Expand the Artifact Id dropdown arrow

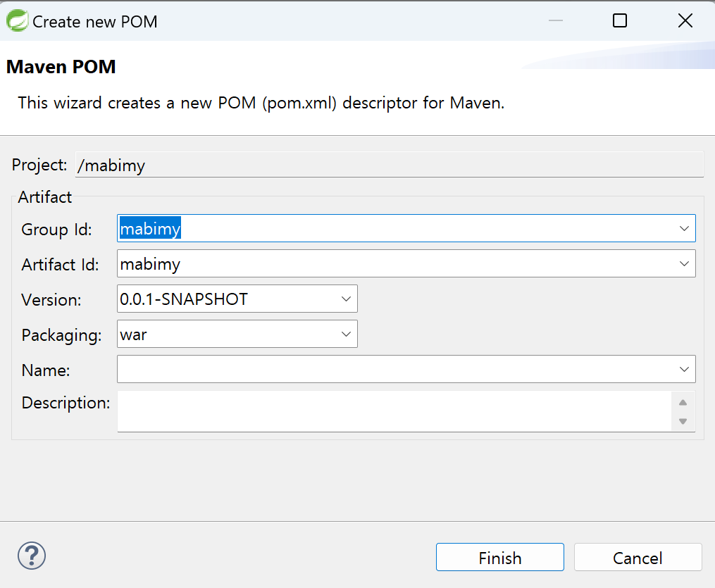[684, 263]
